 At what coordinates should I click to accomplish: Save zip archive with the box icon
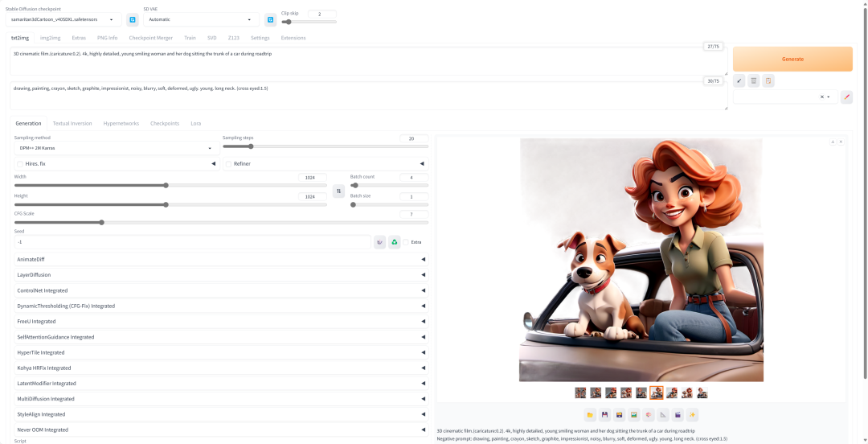tap(620, 414)
